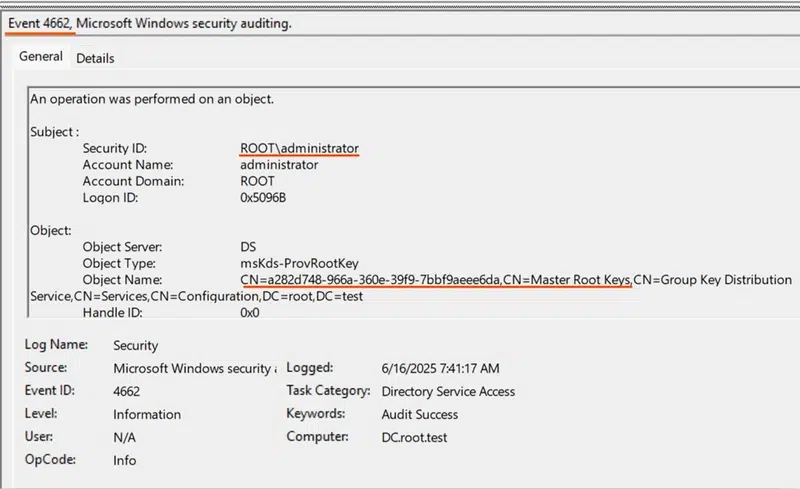Click the Event 4662 title header
The width and height of the screenshot is (800, 489).
tap(150, 23)
